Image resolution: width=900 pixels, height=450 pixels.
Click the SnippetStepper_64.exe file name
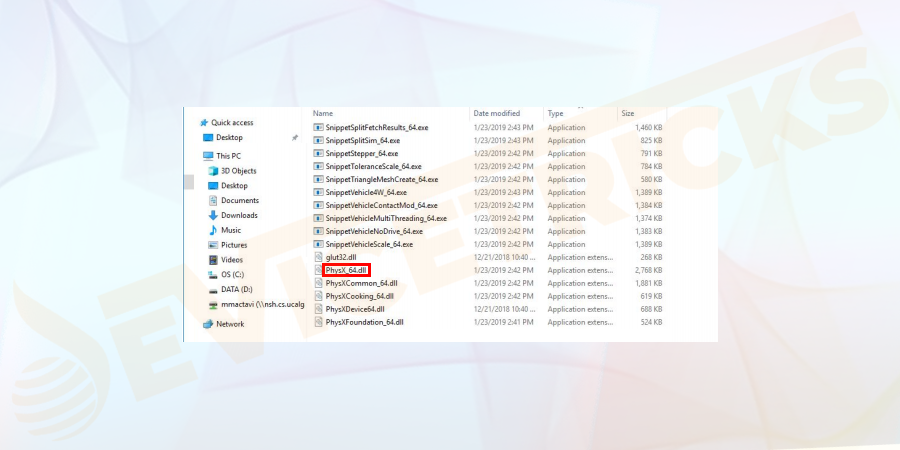(362, 154)
